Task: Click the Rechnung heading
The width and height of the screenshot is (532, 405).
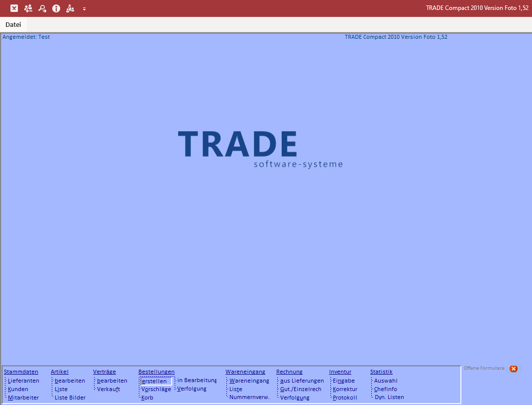Action: coord(290,372)
